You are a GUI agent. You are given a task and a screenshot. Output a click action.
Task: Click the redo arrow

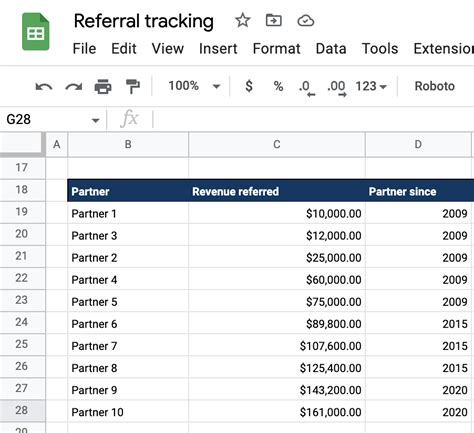click(x=74, y=87)
